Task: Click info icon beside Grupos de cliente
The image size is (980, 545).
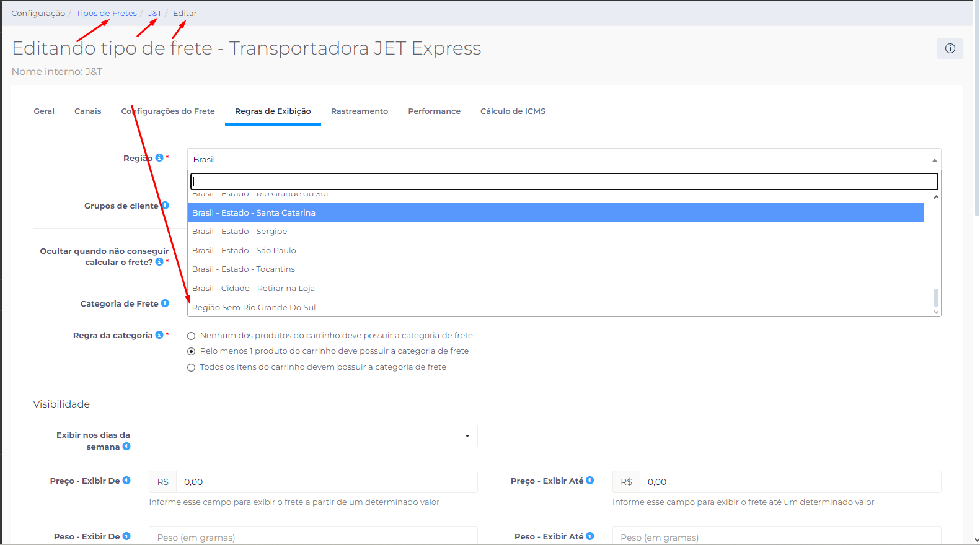Action: 165,206
